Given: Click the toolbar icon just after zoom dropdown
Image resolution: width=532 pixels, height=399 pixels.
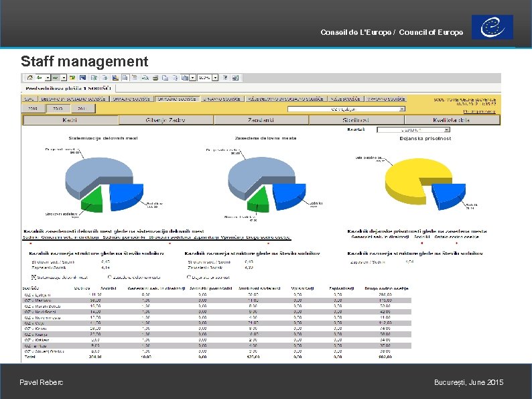Looking at the screenshot, I should [x=225, y=78].
